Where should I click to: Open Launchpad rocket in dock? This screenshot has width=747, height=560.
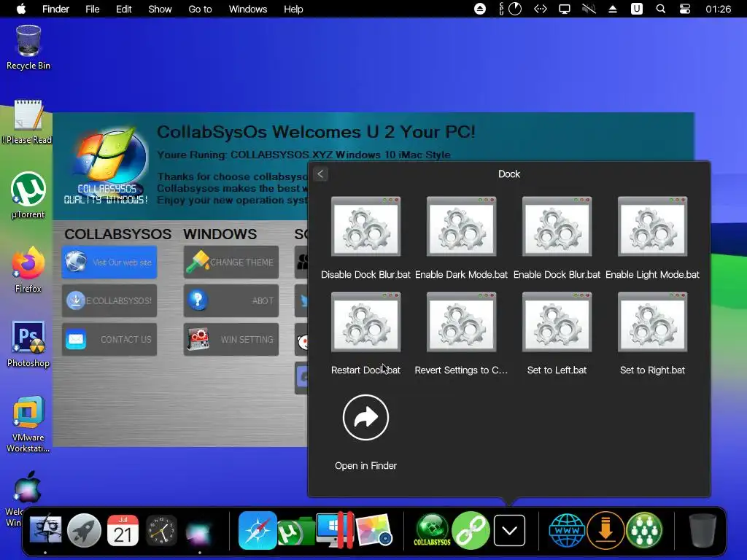point(85,530)
